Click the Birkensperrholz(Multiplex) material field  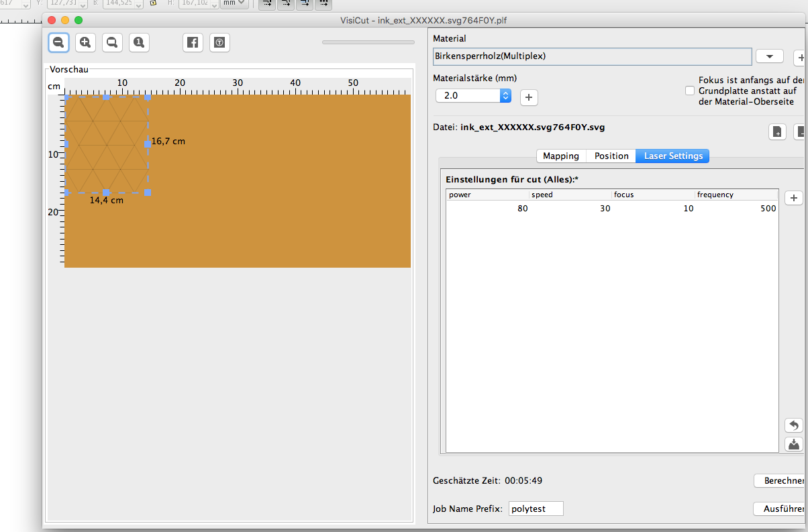pyautogui.click(x=592, y=56)
